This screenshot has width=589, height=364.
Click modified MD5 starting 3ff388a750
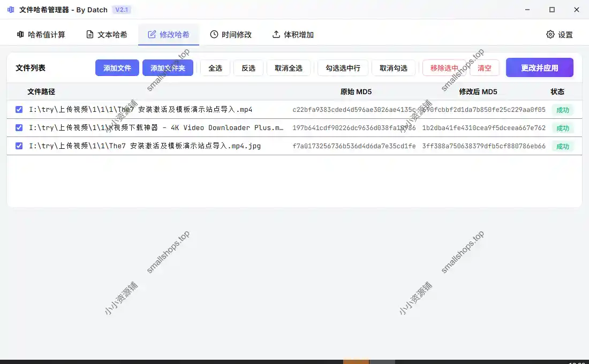point(484,146)
